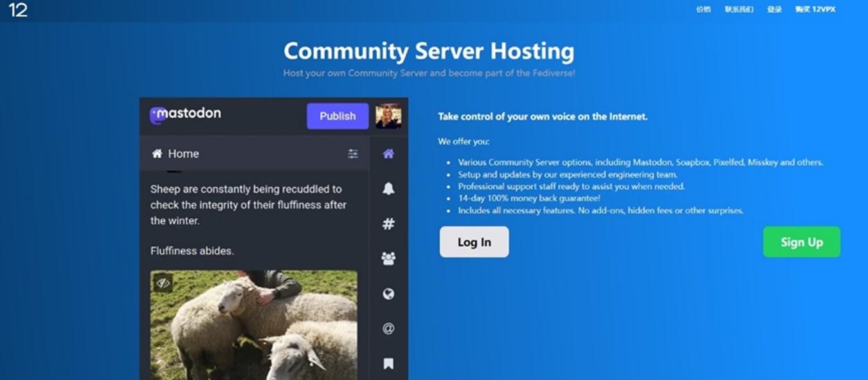Click the "Host your own Community Server" subtitle

click(x=429, y=73)
